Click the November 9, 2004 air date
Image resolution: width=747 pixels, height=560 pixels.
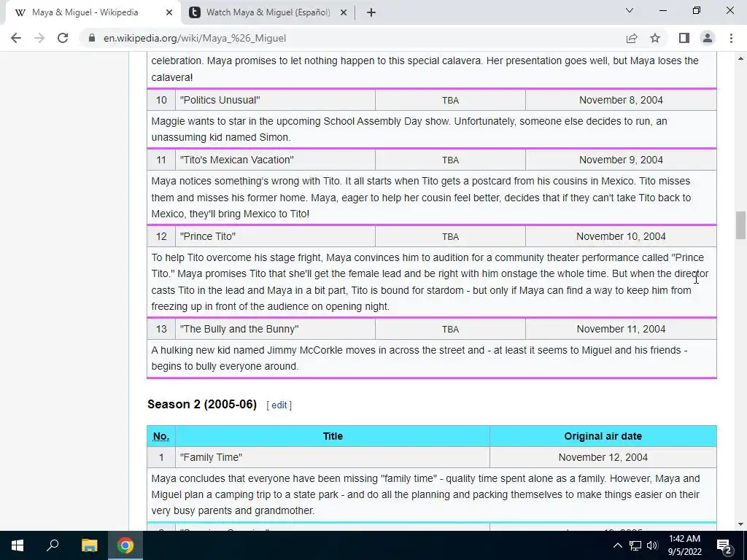621,160
